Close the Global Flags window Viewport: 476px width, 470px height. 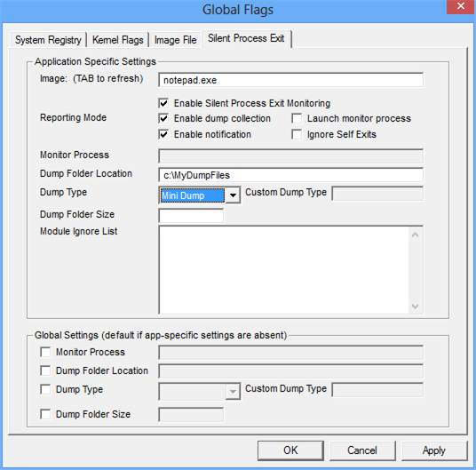[461, 6]
